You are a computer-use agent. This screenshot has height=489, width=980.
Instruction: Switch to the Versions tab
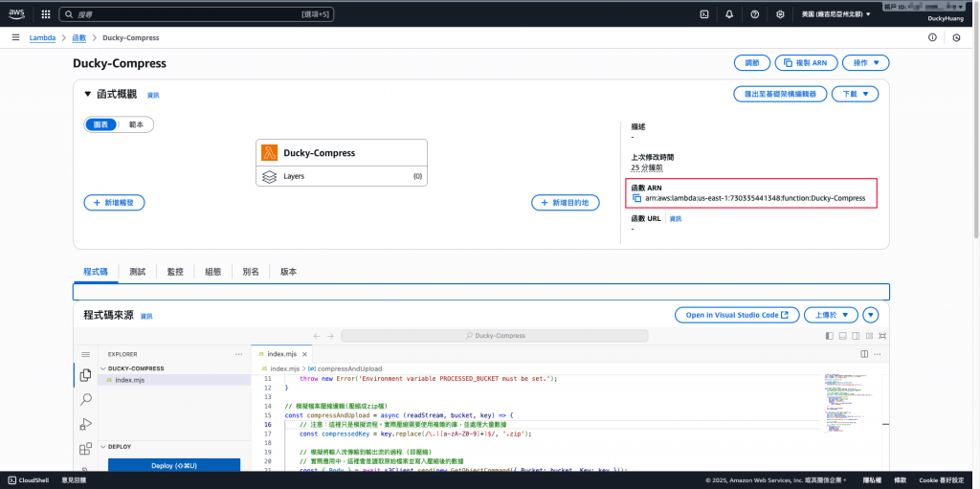point(288,272)
